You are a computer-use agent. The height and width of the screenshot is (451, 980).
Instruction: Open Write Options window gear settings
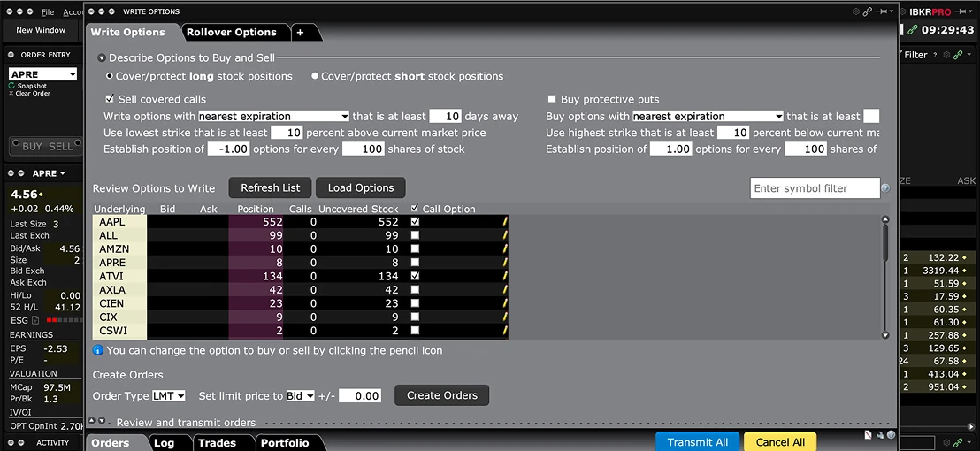pos(856,11)
